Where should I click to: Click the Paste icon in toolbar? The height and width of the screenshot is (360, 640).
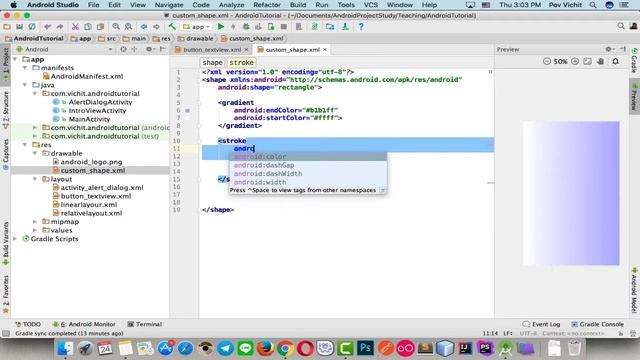[100, 27]
